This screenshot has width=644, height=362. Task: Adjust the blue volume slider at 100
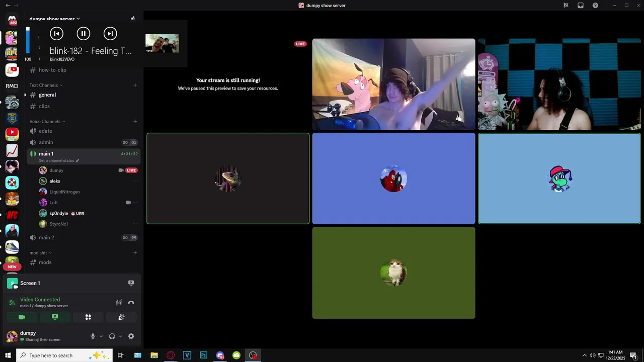pos(28,40)
